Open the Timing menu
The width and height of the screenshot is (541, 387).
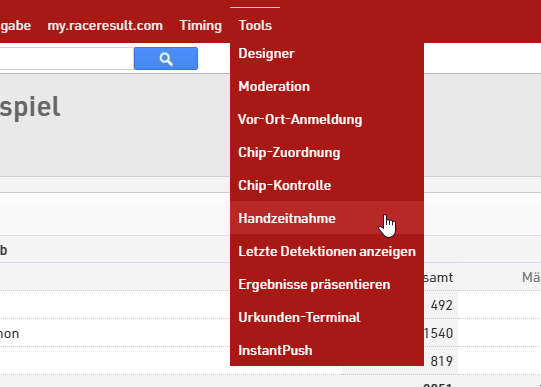pos(200,25)
